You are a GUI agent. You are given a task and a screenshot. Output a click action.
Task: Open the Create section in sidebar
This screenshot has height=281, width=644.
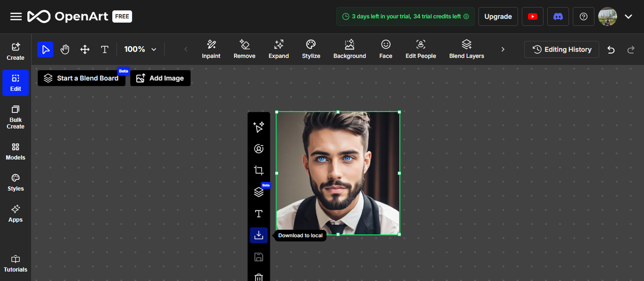[x=16, y=51]
